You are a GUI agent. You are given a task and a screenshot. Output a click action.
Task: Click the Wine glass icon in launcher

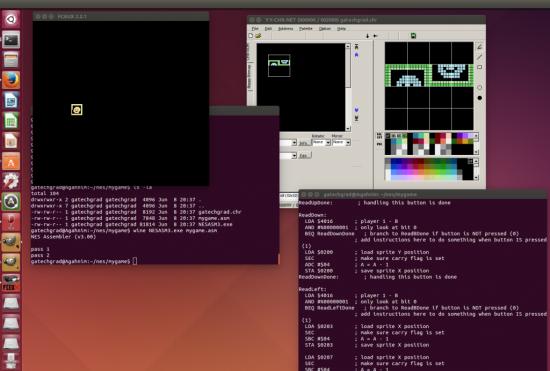tap(11, 222)
